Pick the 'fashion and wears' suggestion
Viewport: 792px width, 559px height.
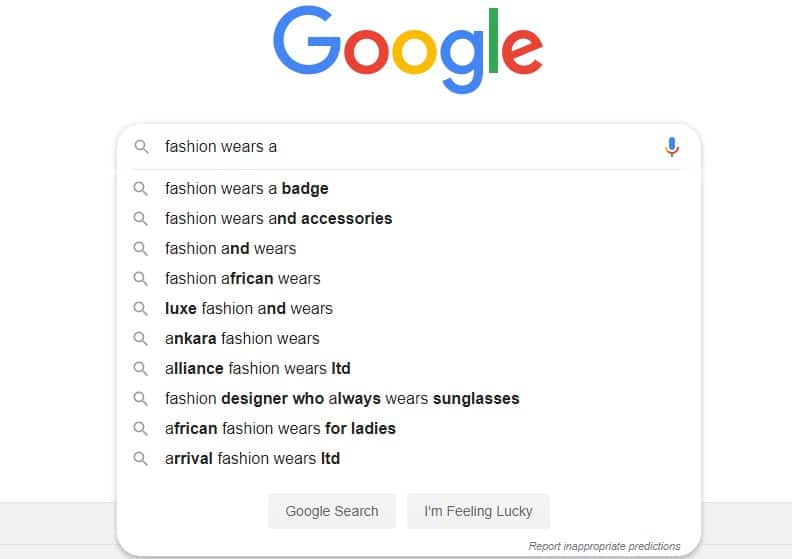pyautogui.click(x=230, y=248)
